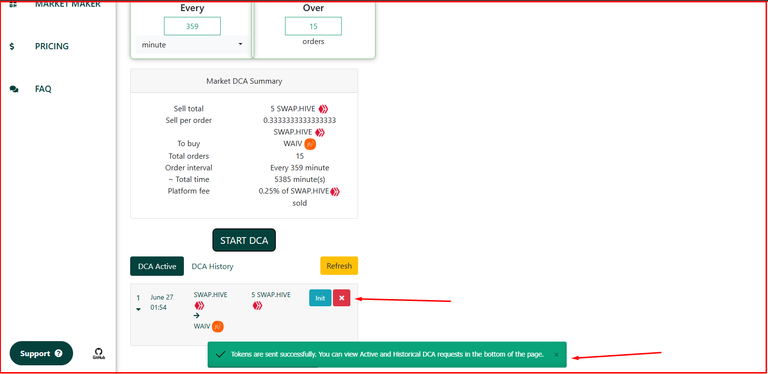Click the question mark icon in Support

pos(59,353)
